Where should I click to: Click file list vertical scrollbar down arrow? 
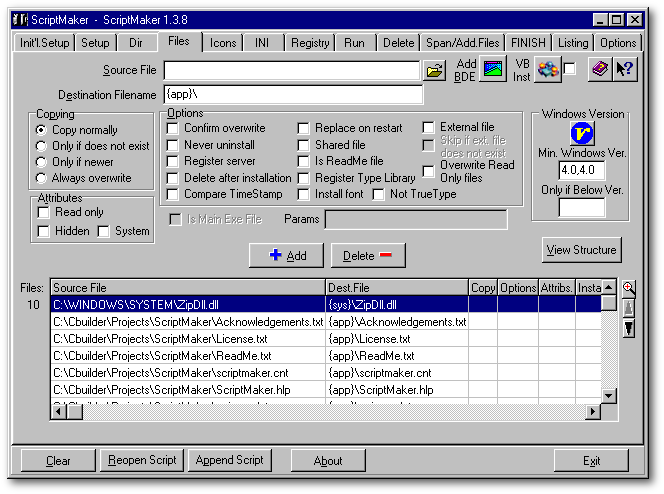point(609,396)
